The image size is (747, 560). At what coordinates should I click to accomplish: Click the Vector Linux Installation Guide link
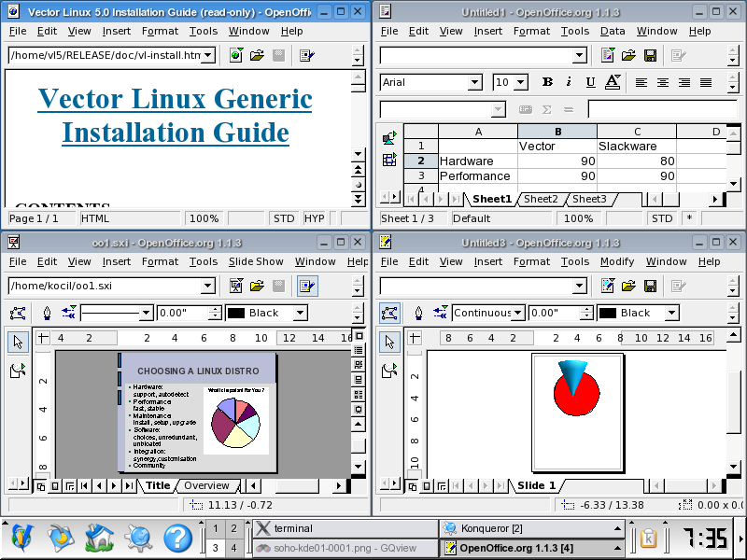pyautogui.click(x=176, y=115)
